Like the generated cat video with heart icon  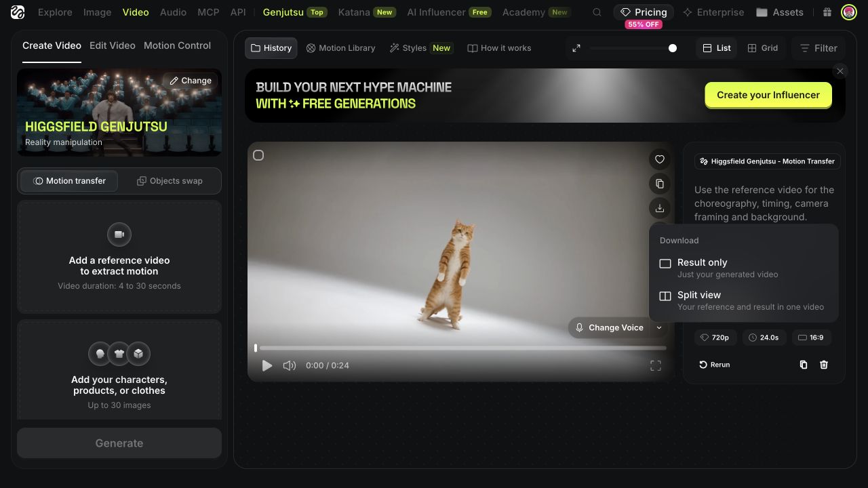tap(659, 159)
